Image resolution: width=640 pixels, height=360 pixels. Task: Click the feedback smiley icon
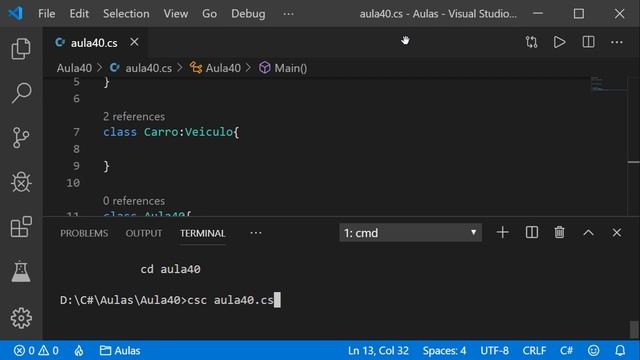pos(593,351)
